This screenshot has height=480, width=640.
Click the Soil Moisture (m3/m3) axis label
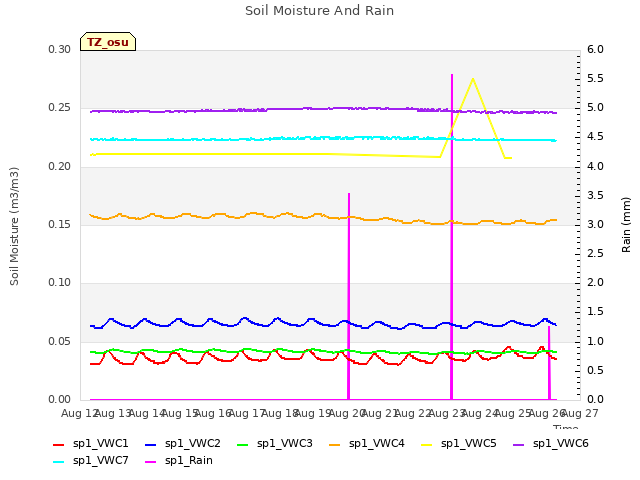coord(14,226)
